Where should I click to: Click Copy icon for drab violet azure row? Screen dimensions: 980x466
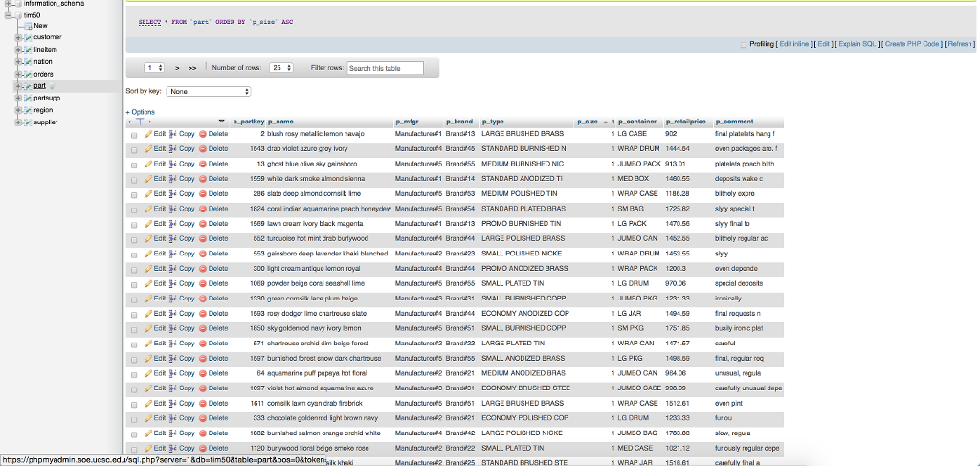point(173,148)
